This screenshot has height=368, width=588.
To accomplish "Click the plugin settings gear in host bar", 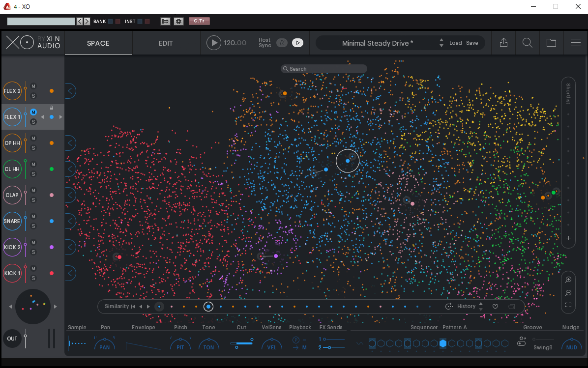I will (x=178, y=21).
